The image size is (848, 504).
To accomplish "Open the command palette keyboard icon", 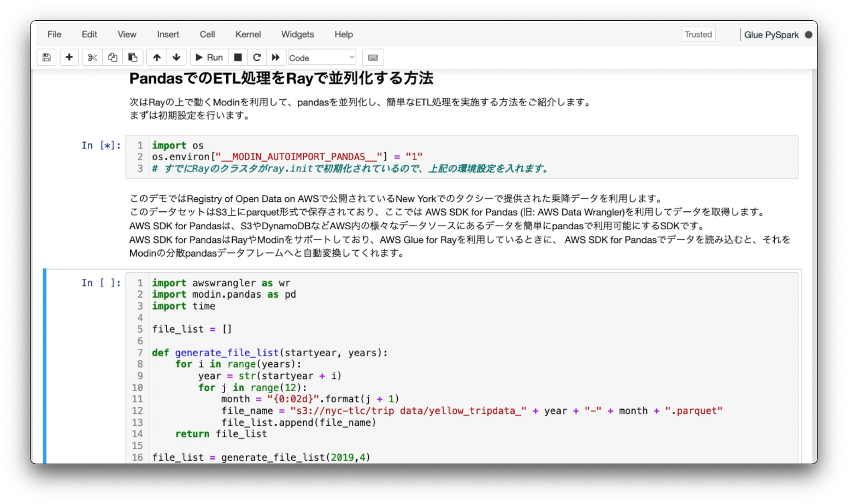I will tap(373, 57).
